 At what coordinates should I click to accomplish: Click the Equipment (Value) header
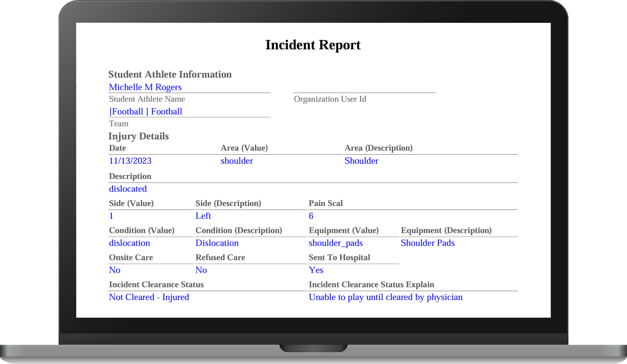pos(344,230)
